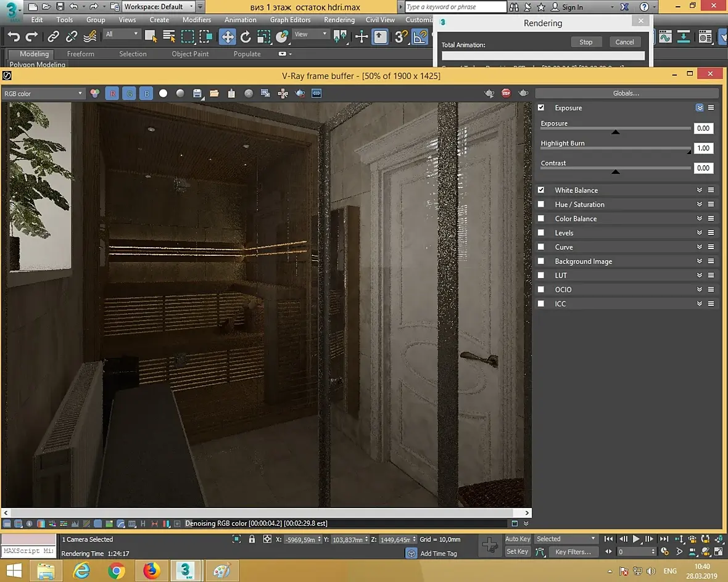Select the Move tool in main toolbar
Screen dimensions: 728x582
pyautogui.click(x=228, y=37)
